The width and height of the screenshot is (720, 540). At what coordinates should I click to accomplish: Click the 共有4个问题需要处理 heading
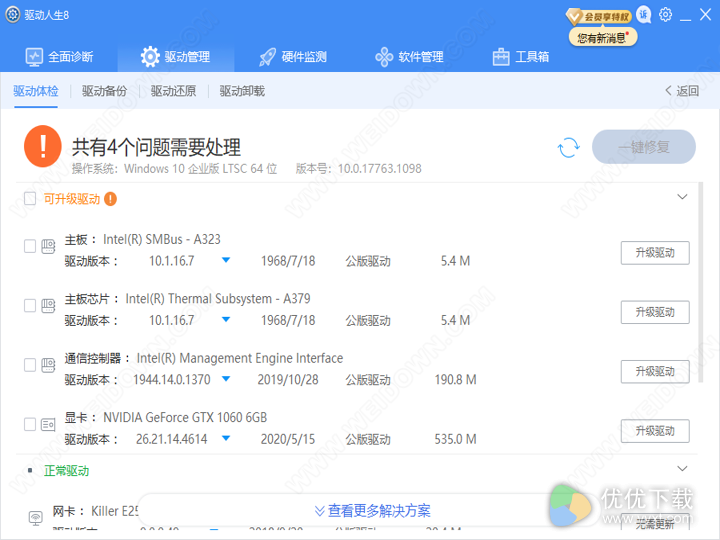[156, 147]
